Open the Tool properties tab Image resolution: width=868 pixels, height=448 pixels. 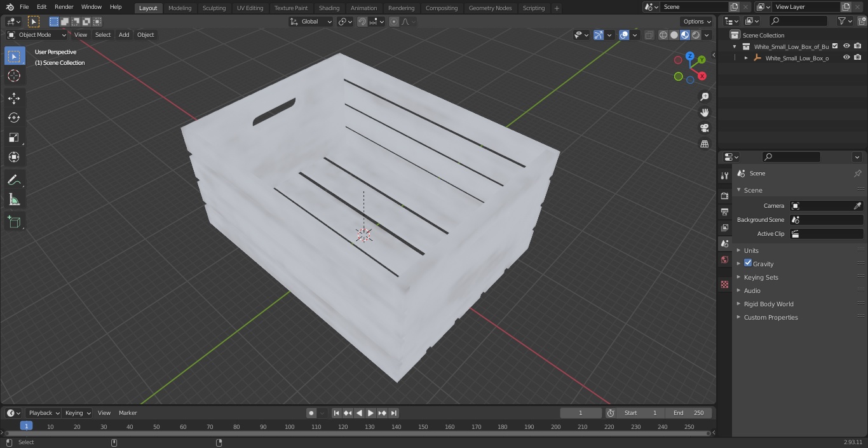[724, 175]
